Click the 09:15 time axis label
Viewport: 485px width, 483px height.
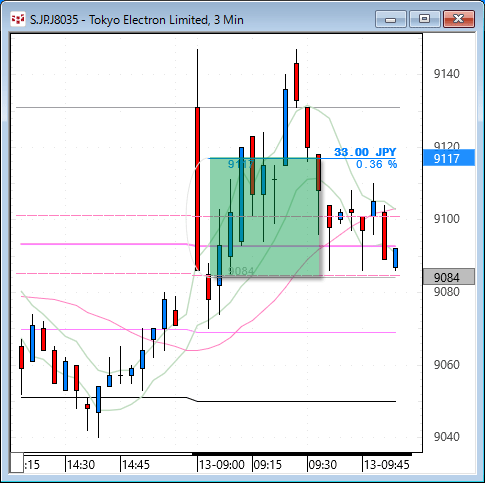268,464
